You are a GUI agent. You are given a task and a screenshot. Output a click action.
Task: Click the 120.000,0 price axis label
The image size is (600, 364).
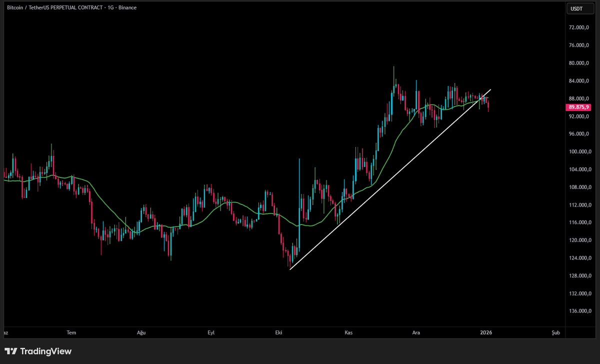(579, 240)
